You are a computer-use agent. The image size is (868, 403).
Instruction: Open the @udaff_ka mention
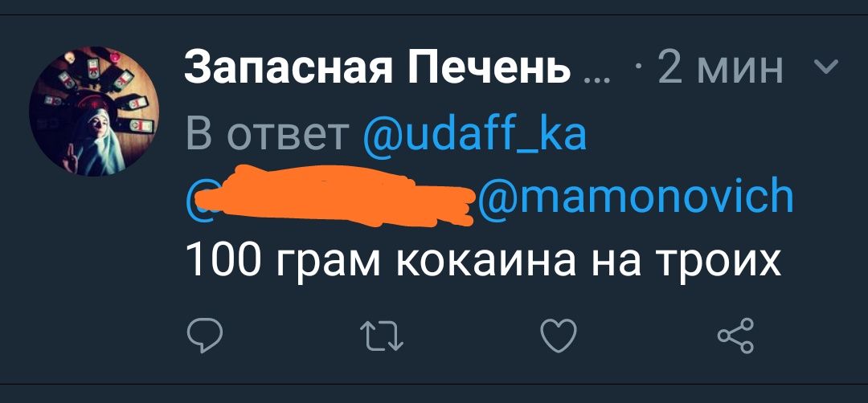475,134
